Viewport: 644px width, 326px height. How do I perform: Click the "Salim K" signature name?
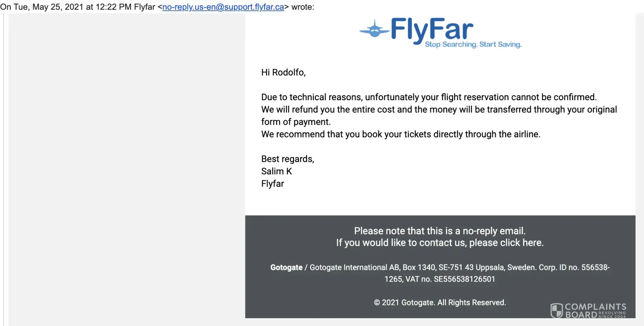point(277,171)
